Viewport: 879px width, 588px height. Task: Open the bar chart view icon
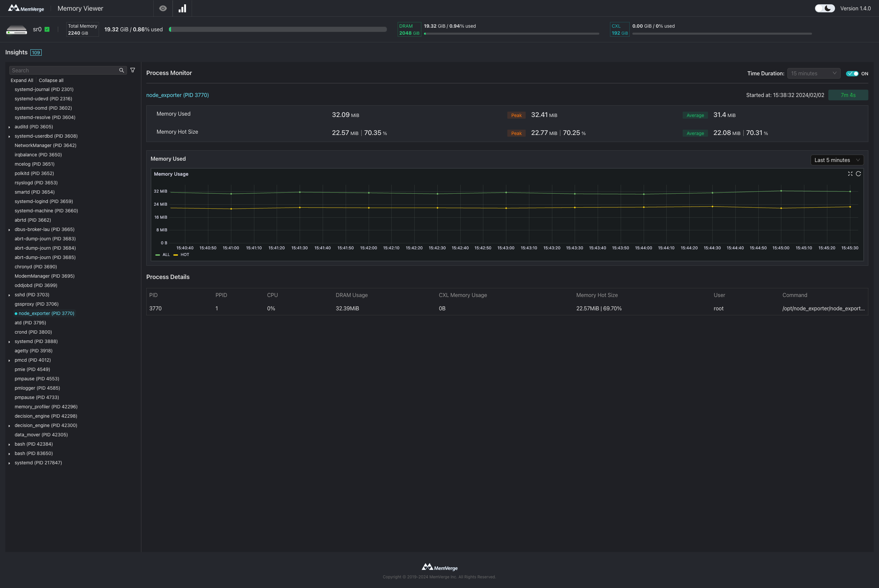182,8
